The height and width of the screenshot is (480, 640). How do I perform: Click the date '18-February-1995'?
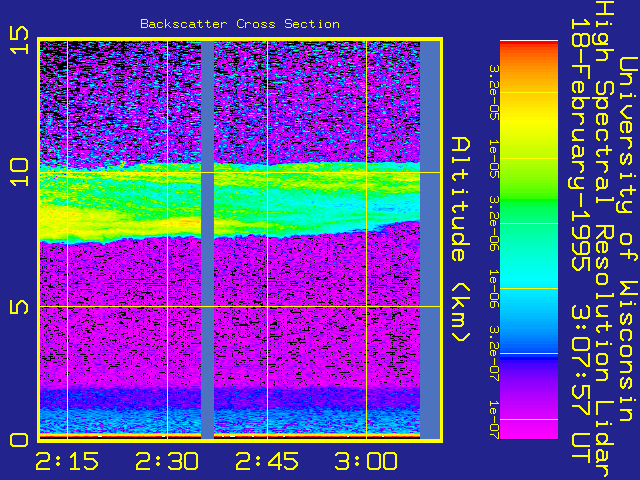tap(580, 144)
